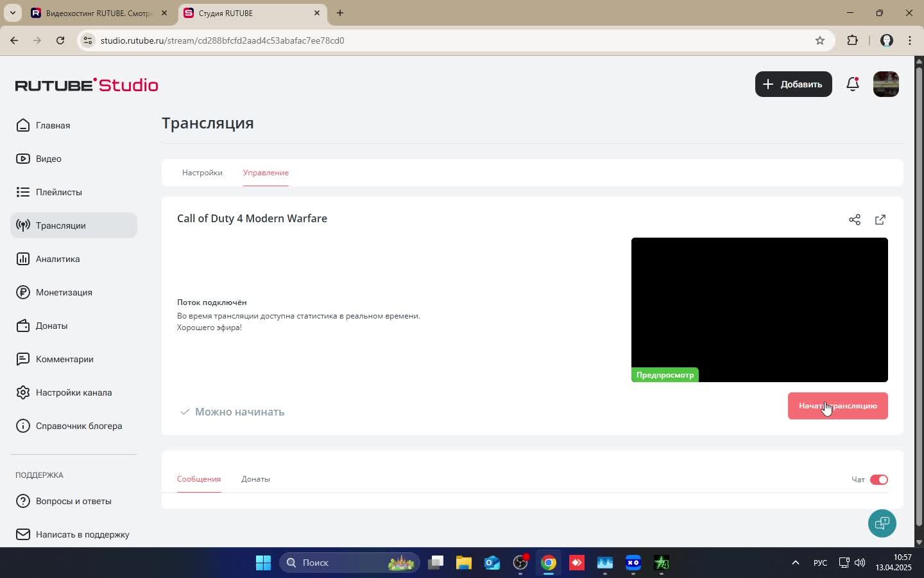Open the support chat bubble
The height and width of the screenshot is (578, 924).
(882, 523)
